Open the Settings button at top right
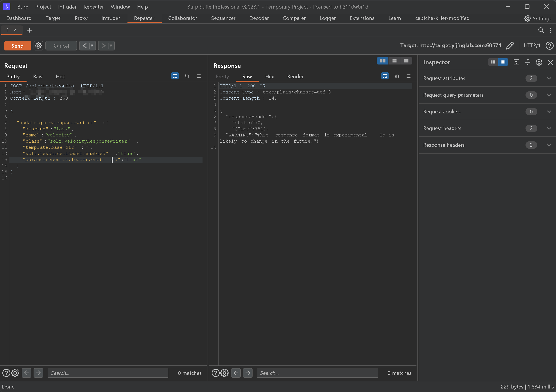The image size is (556, 392). pyautogui.click(x=538, y=18)
